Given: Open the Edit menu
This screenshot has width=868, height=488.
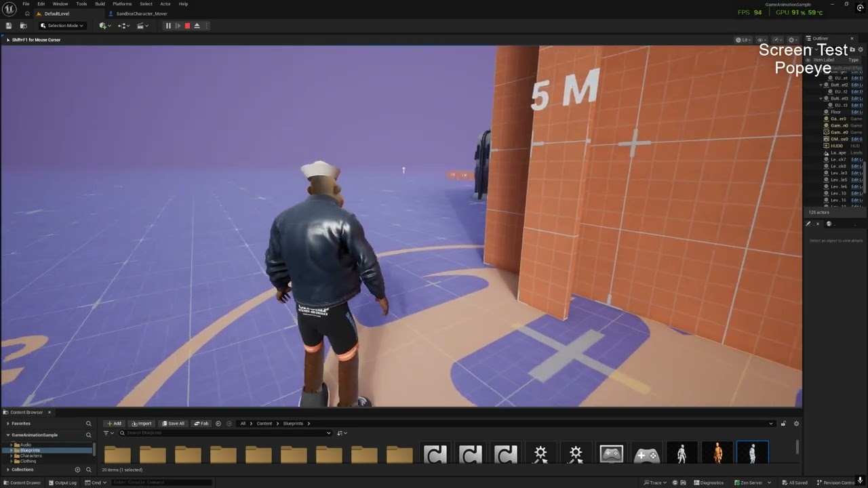Looking at the screenshot, I should pyautogui.click(x=41, y=4).
